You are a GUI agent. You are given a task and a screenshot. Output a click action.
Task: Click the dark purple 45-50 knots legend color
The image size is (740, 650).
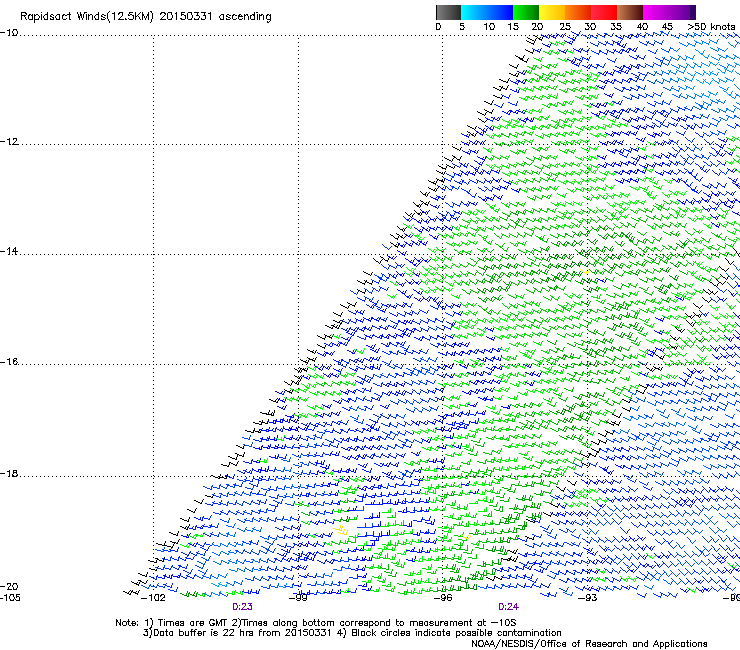[x=682, y=12]
